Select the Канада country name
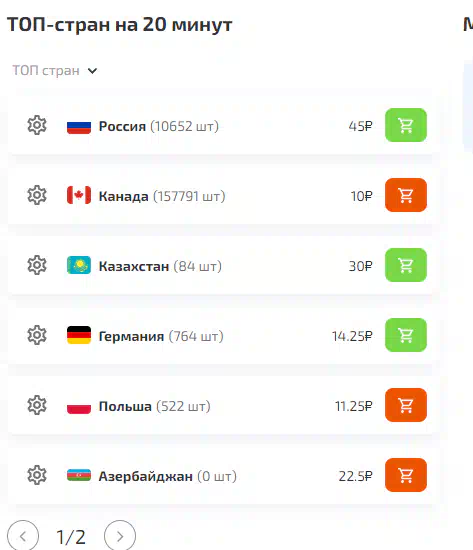 point(124,196)
